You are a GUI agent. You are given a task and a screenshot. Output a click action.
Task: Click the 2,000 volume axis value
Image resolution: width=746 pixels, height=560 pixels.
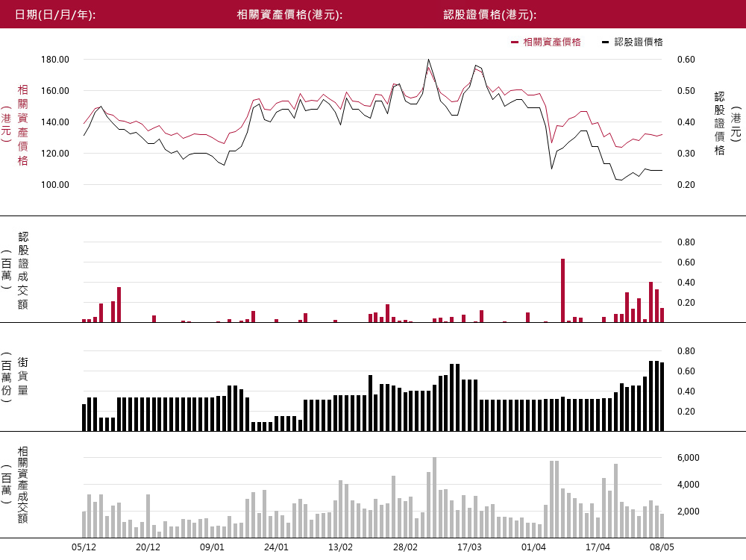[x=689, y=512]
